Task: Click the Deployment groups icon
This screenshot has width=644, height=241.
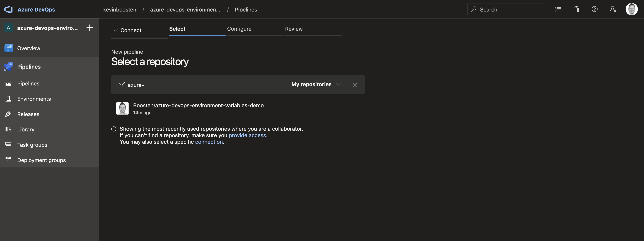Action: click(8, 160)
